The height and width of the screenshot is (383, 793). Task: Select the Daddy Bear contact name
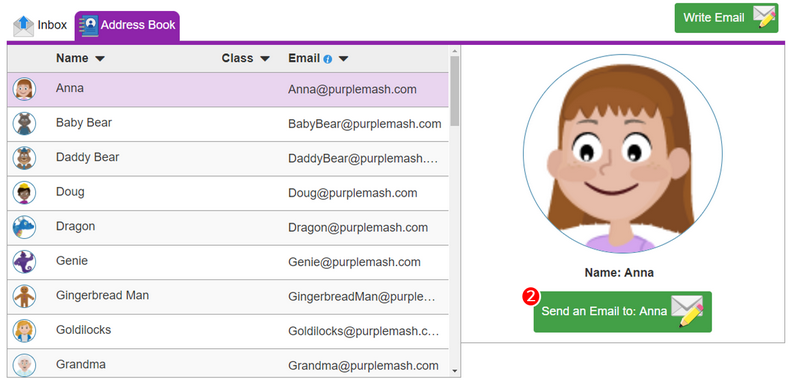(87, 157)
